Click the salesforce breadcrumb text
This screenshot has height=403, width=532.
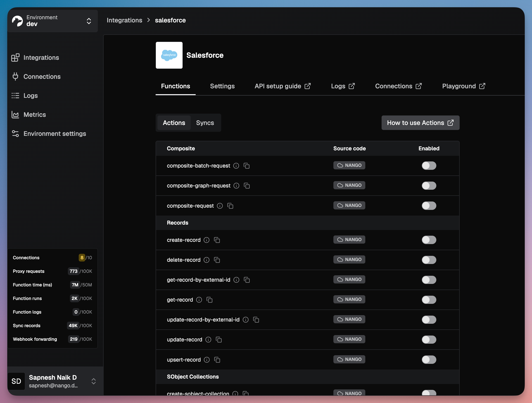coord(170,20)
